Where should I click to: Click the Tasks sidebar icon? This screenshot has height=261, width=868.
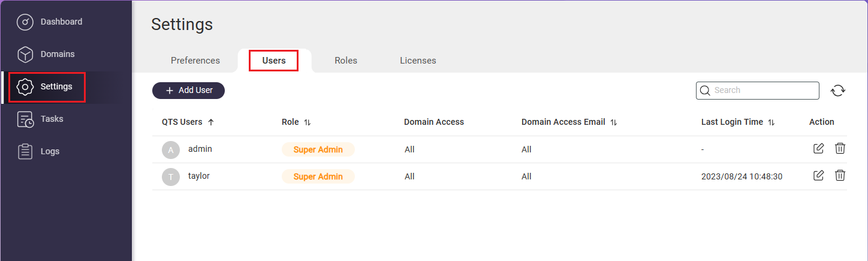pos(25,119)
